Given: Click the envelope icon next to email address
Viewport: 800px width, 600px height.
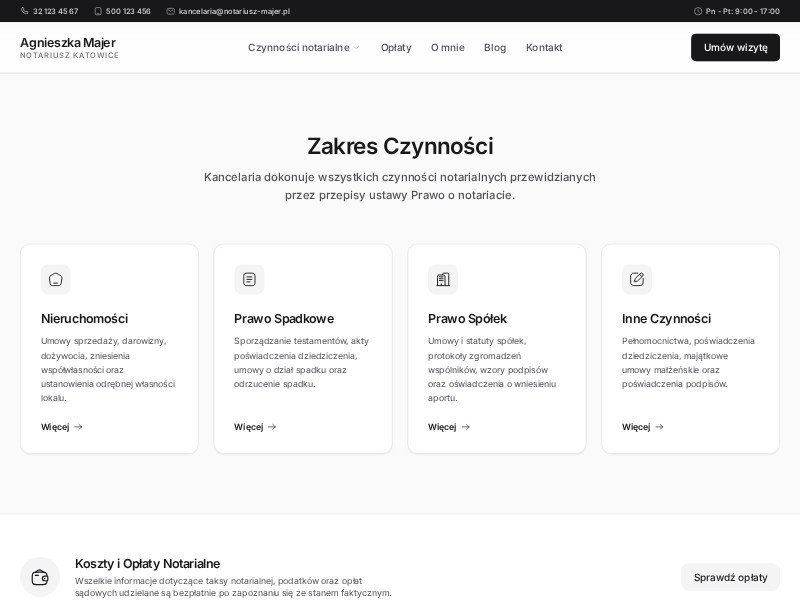Looking at the screenshot, I should coord(170,11).
